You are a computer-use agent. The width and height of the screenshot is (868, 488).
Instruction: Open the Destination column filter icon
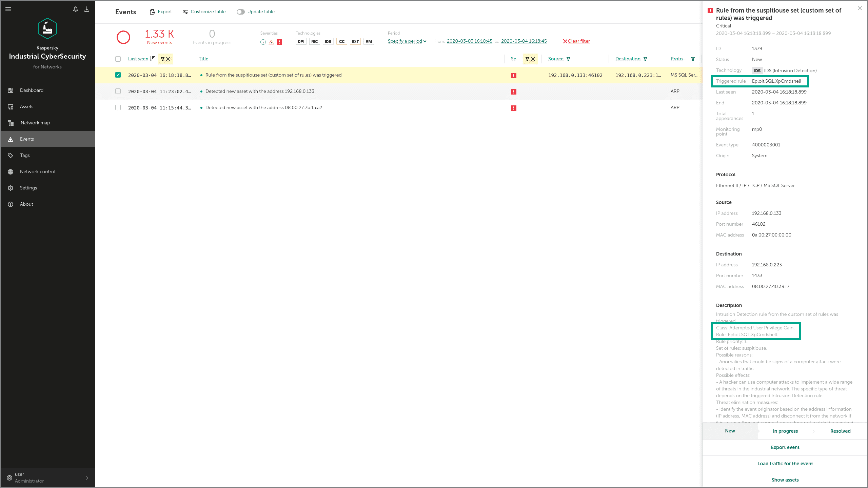tap(646, 59)
